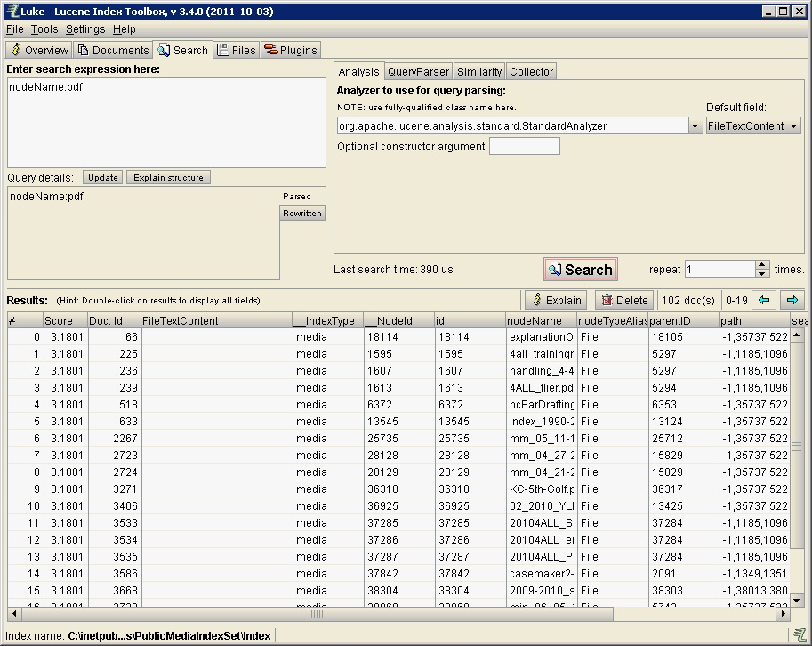Select result row with NodeId 38304
Viewport: 812px width, 646px height.
tap(398, 591)
